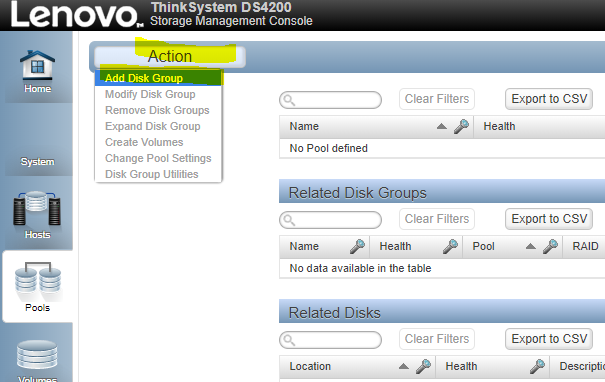Go to the Hosts section
The image size is (605, 382).
coord(37,215)
